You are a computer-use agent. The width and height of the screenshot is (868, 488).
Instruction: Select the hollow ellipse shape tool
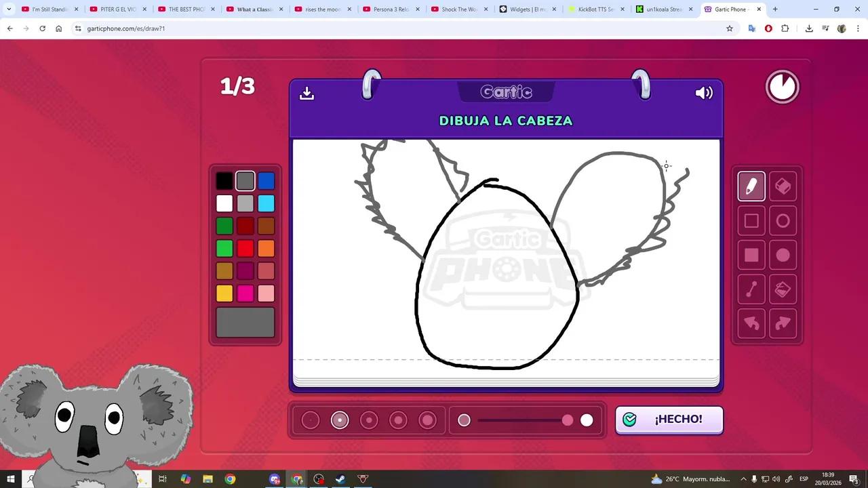pyautogui.click(x=783, y=220)
